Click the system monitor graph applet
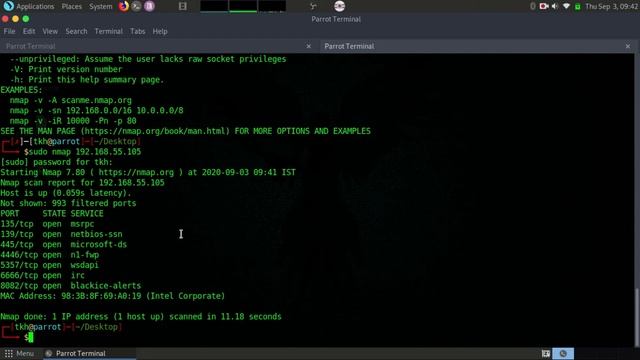This screenshot has height=360, width=640. point(243,6)
